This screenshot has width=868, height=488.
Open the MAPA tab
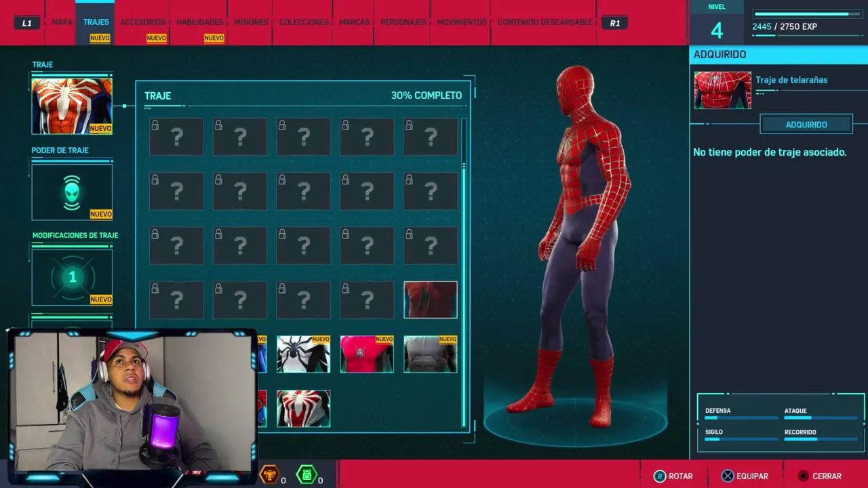tap(62, 22)
